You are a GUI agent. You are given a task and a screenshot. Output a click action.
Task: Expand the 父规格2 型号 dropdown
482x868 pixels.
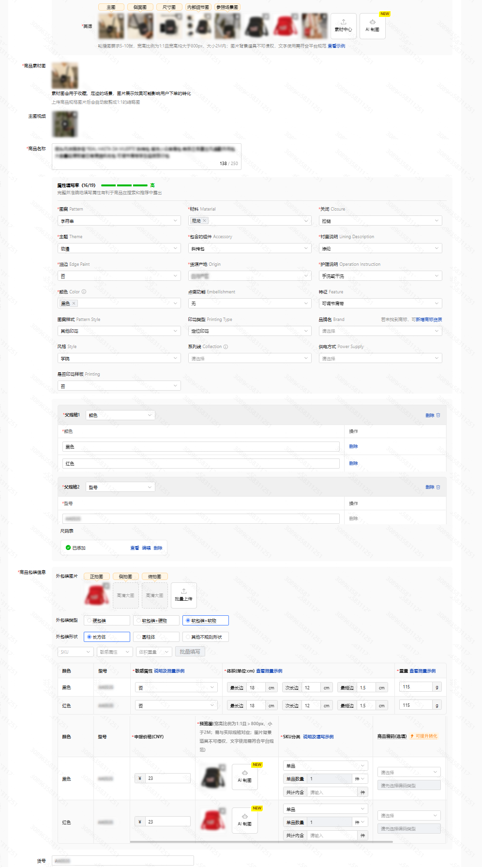click(120, 487)
